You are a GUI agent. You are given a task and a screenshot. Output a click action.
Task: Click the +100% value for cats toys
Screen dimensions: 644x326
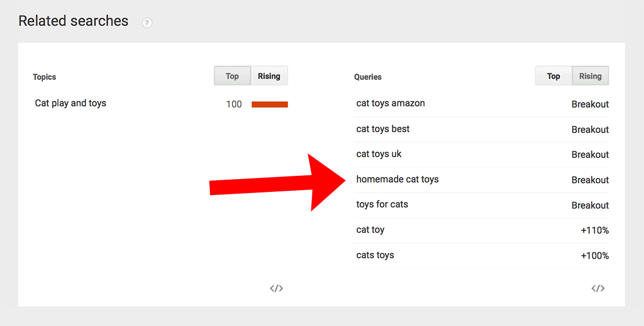595,256
